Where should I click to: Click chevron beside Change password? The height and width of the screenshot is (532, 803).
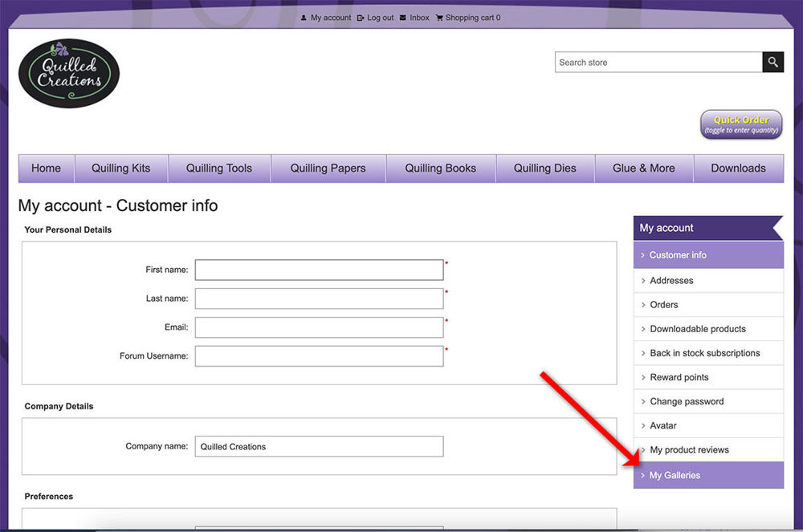click(x=643, y=401)
